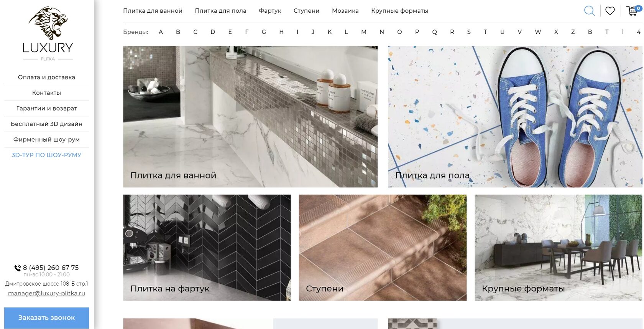Call the 8 (495) 260 67 75 number
The width and height of the screenshot is (644, 329).
(51, 268)
